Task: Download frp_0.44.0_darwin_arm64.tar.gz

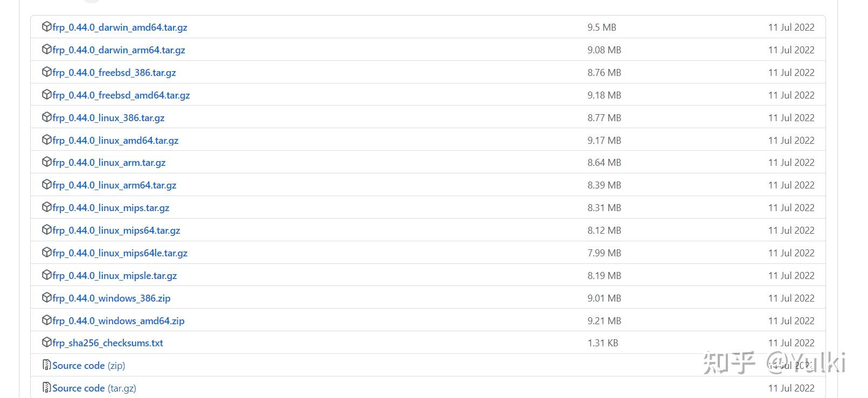Action: tap(119, 50)
